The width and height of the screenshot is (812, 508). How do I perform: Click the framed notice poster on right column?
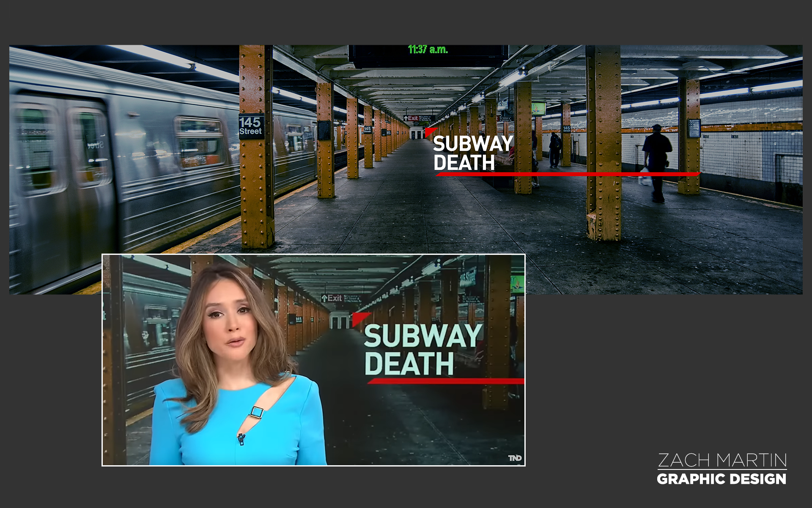coord(694,128)
